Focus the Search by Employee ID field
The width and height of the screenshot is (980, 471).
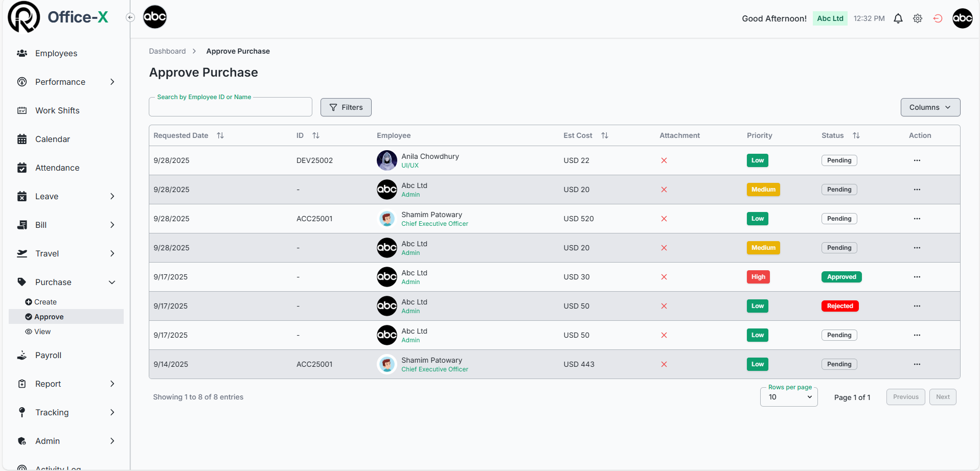click(230, 108)
